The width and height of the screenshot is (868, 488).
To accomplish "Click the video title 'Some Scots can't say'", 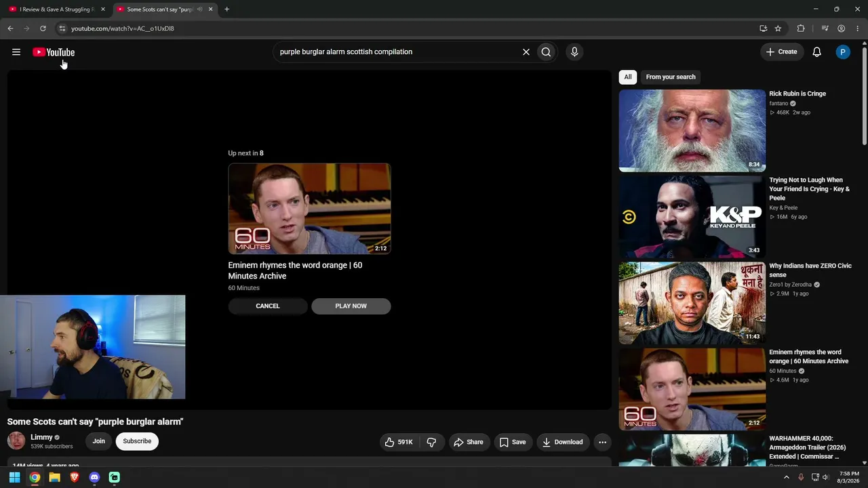I will tap(95, 422).
